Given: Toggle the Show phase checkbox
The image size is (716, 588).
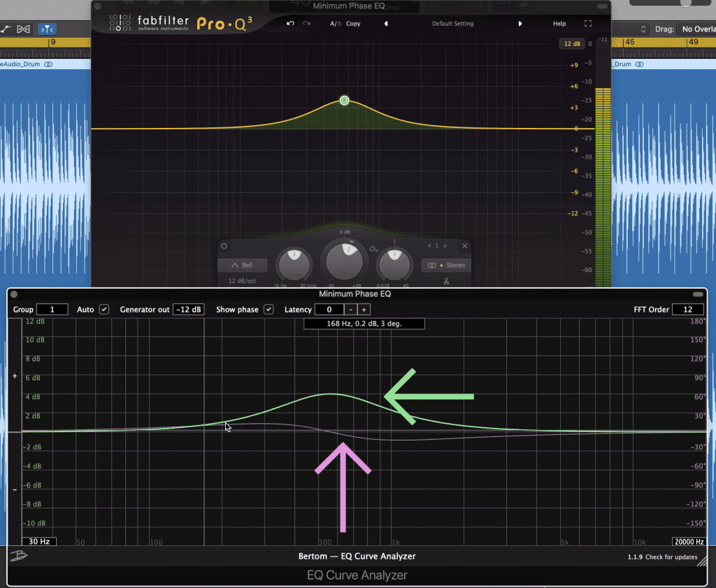Looking at the screenshot, I should [x=268, y=310].
